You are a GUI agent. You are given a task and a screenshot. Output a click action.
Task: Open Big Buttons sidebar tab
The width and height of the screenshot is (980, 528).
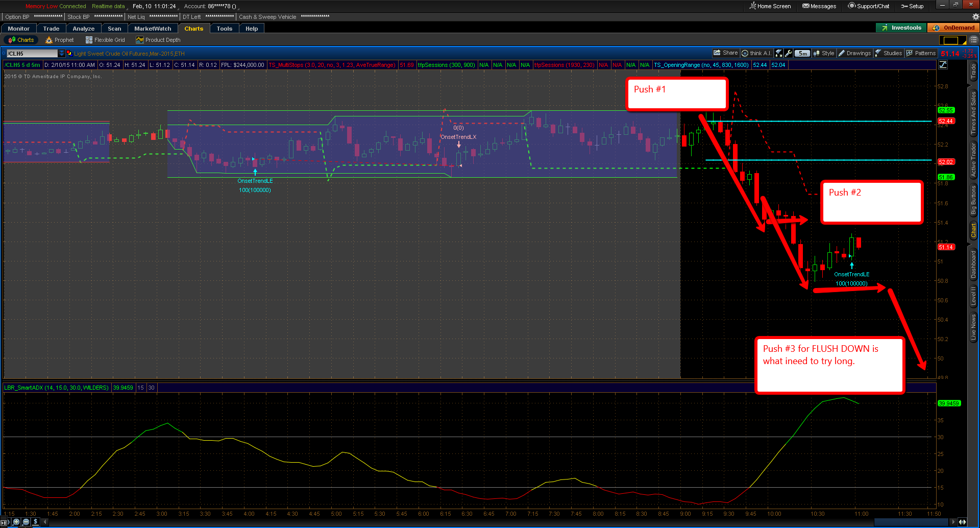pos(973,200)
